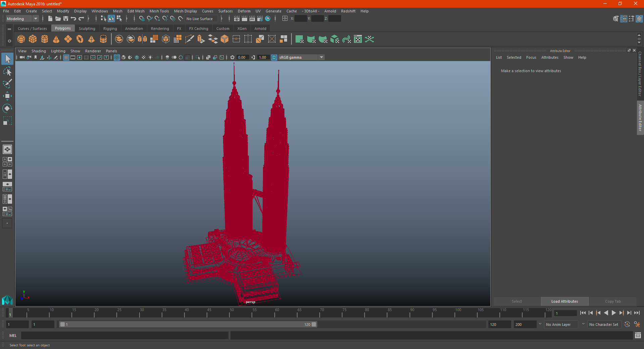Image resolution: width=644 pixels, height=349 pixels.
Task: Open the Render View clapperboard icon
Action: pos(237,19)
